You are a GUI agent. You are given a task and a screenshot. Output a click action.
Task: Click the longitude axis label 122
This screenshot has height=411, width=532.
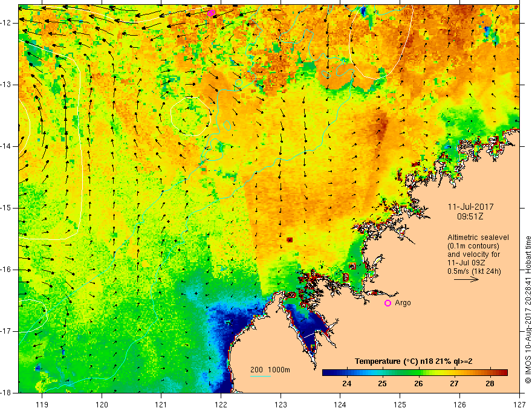pyautogui.click(x=221, y=404)
